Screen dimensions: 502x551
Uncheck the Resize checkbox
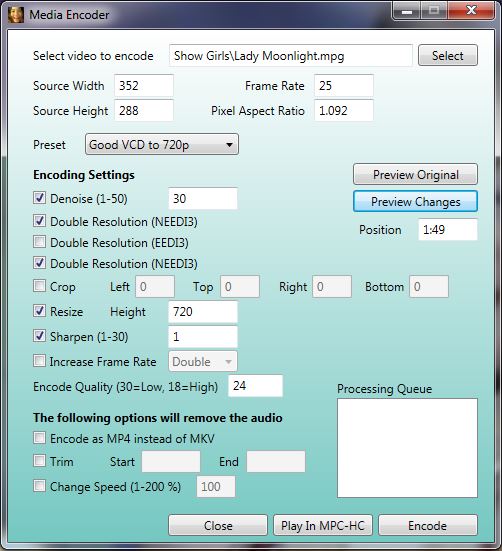click(x=39, y=311)
